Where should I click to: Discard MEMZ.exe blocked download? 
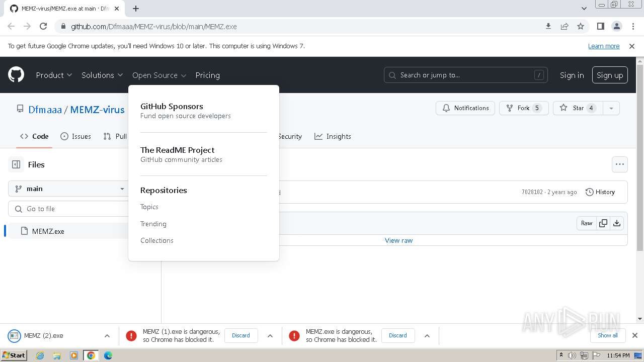pyautogui.click(x=398, y=335)
